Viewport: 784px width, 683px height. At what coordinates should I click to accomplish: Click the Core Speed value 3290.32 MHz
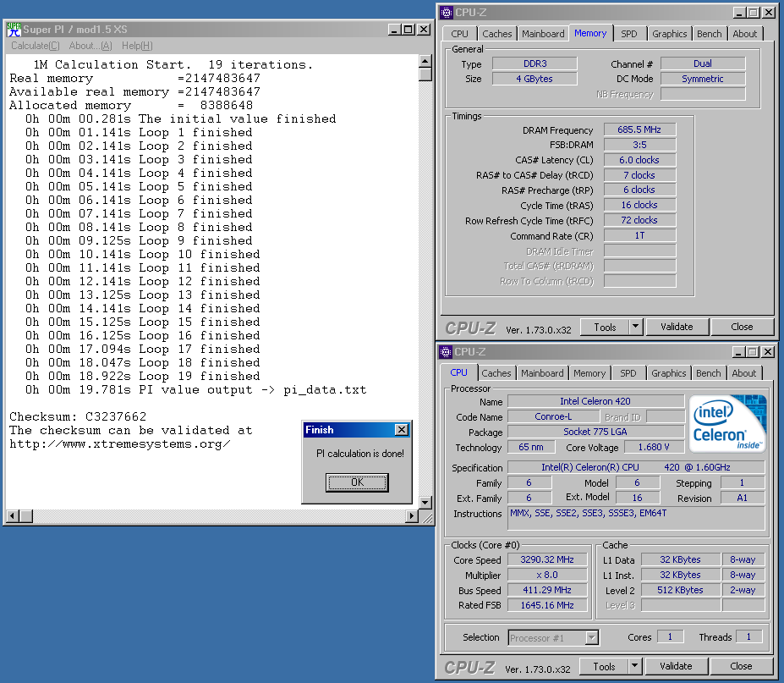547,560
